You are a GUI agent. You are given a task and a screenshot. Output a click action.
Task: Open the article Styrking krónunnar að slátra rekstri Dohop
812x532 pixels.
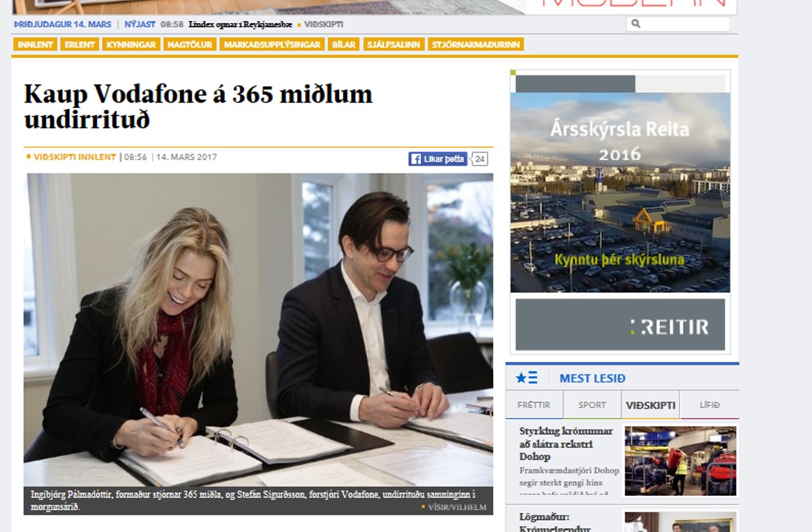[566, 443]
